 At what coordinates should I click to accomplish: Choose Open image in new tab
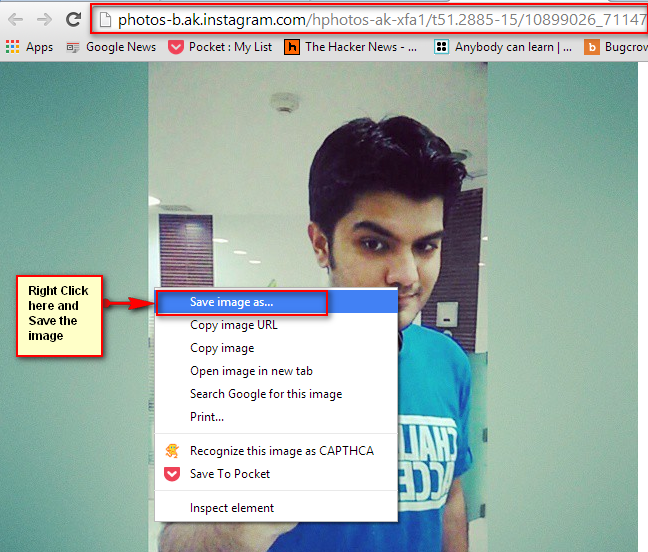coord(276,371)
